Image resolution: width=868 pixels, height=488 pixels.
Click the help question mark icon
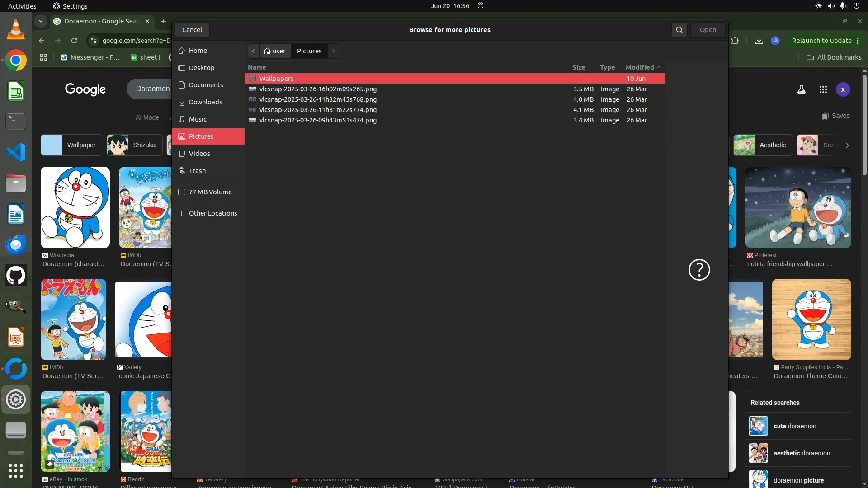pyautogui.click(x=699, y=270)
